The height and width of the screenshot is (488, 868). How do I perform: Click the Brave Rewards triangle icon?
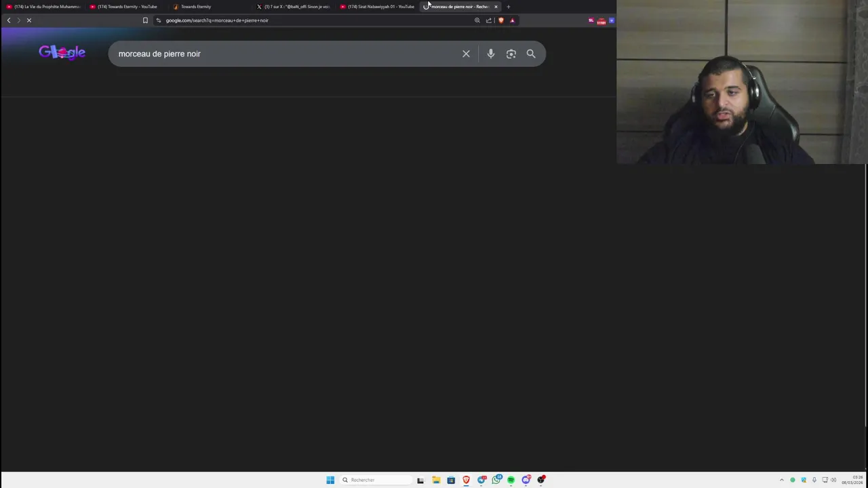[x=512, y=20]
